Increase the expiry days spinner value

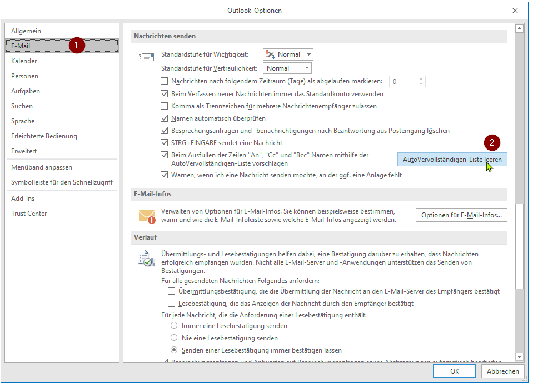[x=421, y=79]
